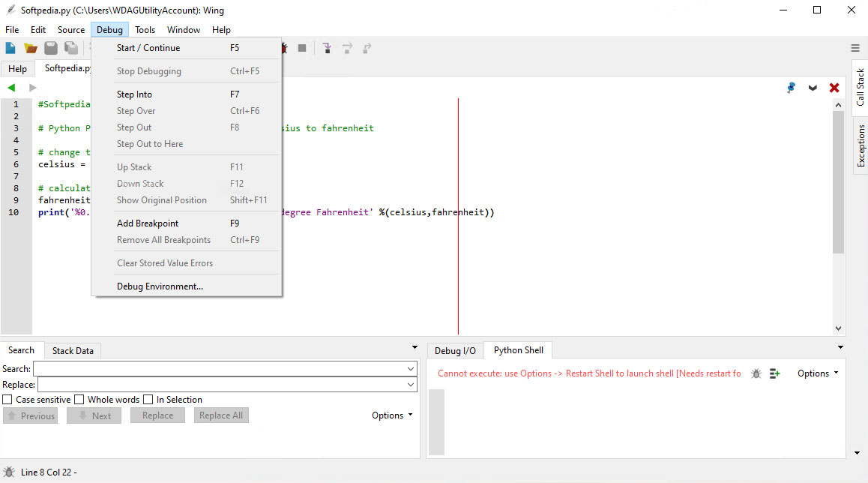Image resolution: width=868 pixels, height=483 pixels.
Task: Open a file using the folder icon
Action: click(x=31, y=48)
